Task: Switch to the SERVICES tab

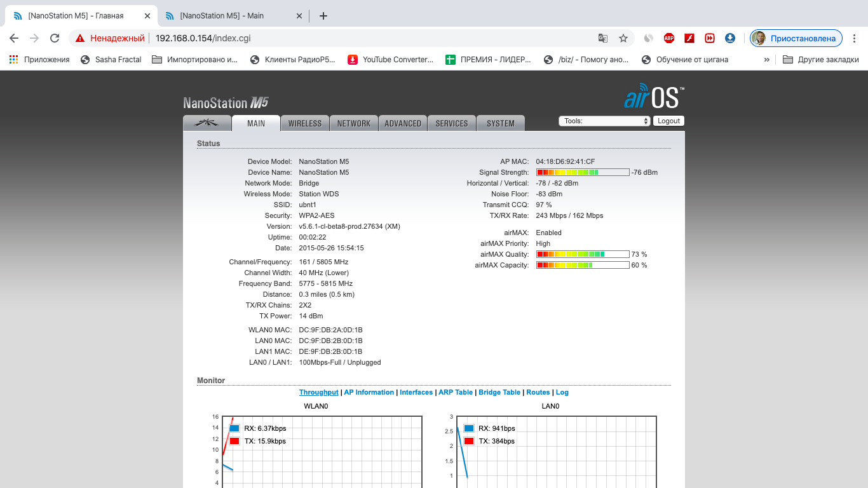Action: pos(452,123)
